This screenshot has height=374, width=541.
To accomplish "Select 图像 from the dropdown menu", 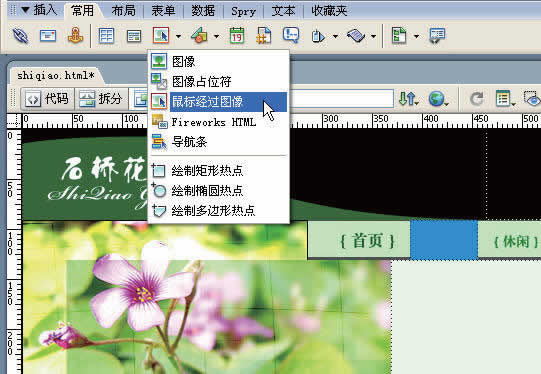I will [218, 61].
